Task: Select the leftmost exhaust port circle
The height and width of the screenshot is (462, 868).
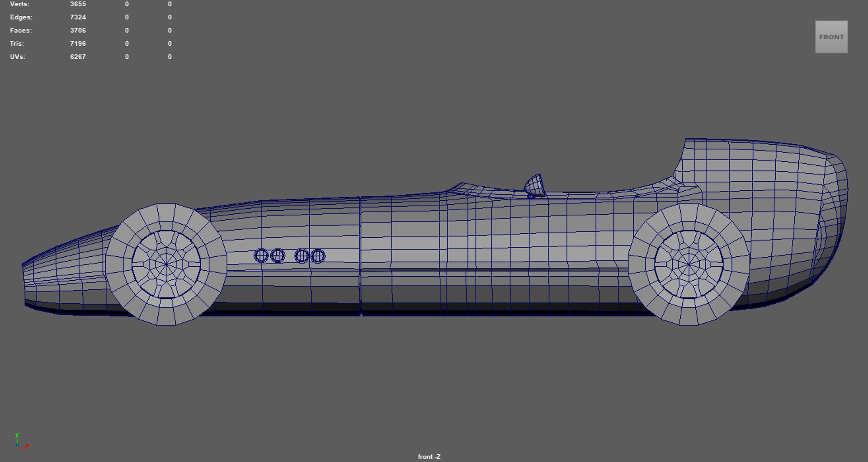Action: click(x=261, y=256)
